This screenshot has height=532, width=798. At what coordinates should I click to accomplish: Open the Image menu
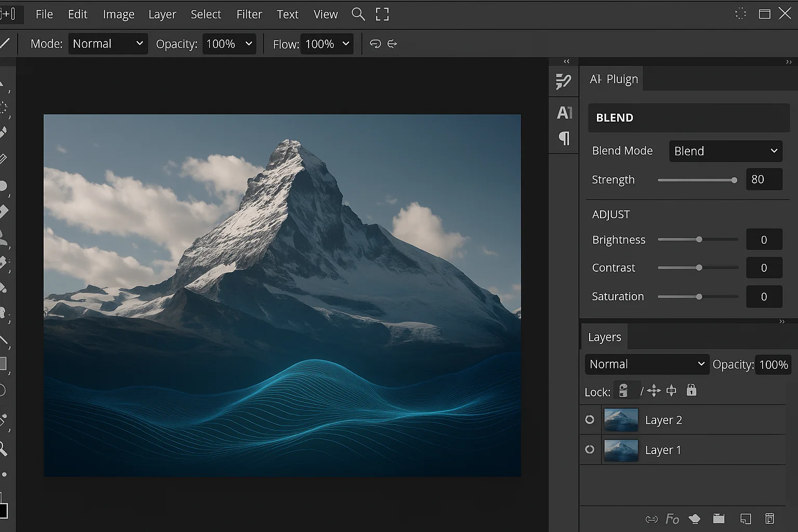coord(118,15)
